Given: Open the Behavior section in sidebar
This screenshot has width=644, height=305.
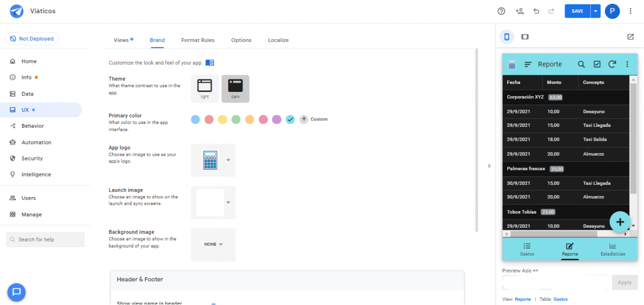Looking at the screenshot, I should [x=32, y=126].
